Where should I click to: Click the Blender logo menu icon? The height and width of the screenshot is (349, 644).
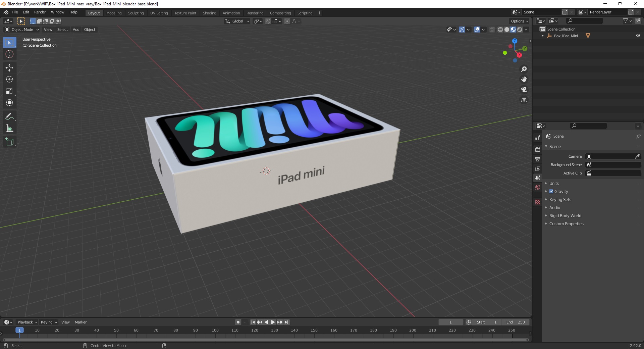6,12
